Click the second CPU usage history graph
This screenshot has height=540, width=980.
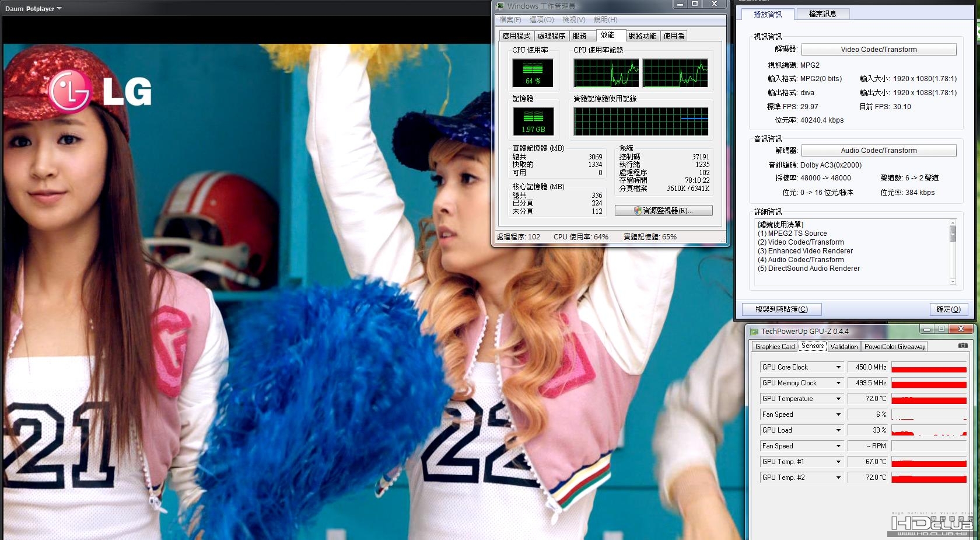(x=675, y=73)
